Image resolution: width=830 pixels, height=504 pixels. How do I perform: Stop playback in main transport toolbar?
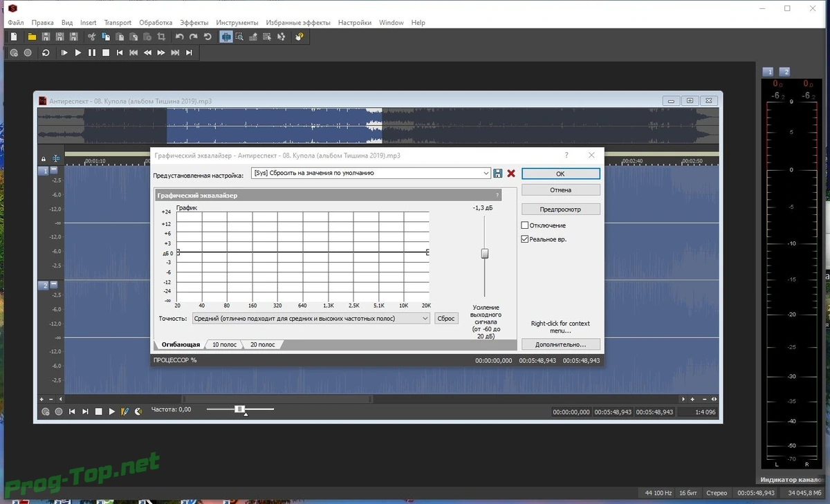(x=106, y=53)
